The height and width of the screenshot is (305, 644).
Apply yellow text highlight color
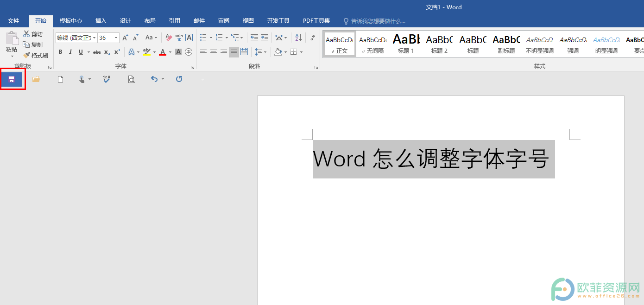[147, 52]
